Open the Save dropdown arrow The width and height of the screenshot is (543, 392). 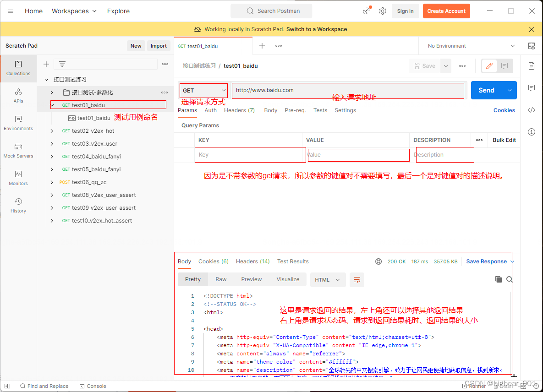446,66
